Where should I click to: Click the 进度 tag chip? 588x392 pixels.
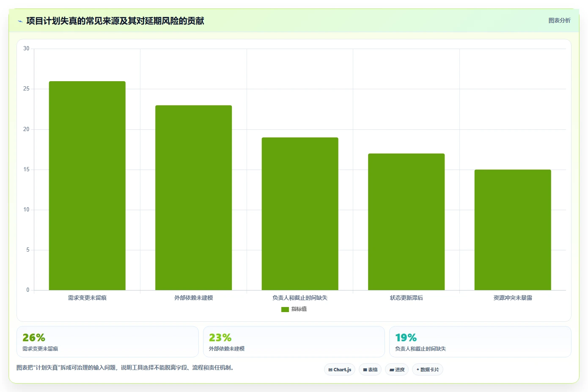(397, 370)
